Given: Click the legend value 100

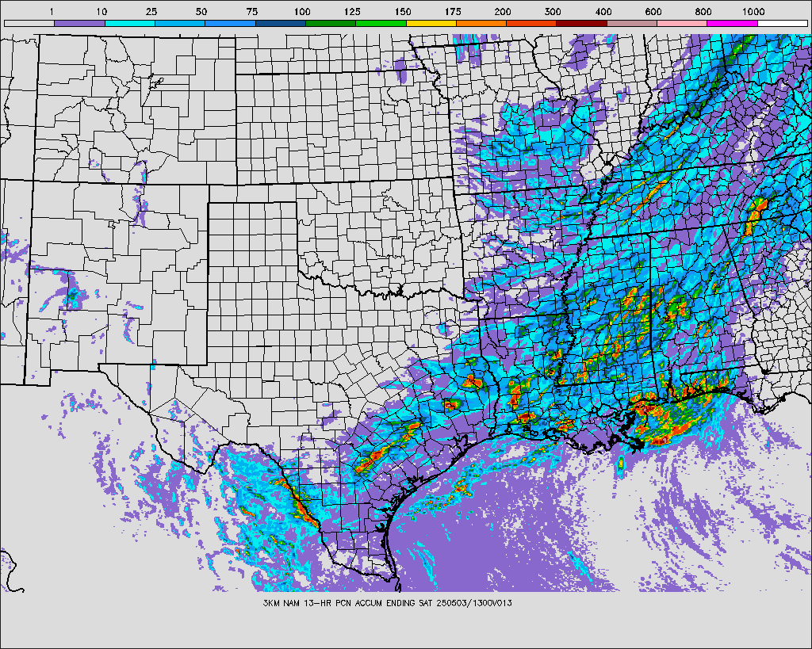Looking at the screenshot, I should (x=302, y=12).
